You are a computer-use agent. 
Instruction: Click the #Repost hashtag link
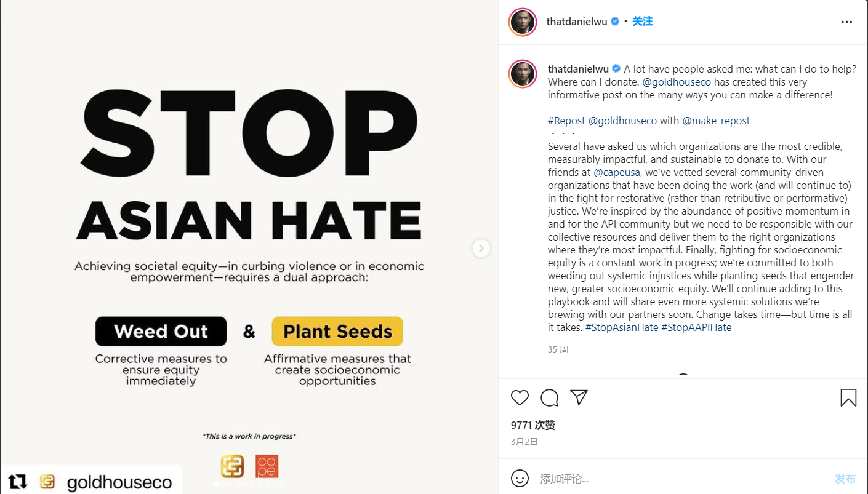click(566, 121)
